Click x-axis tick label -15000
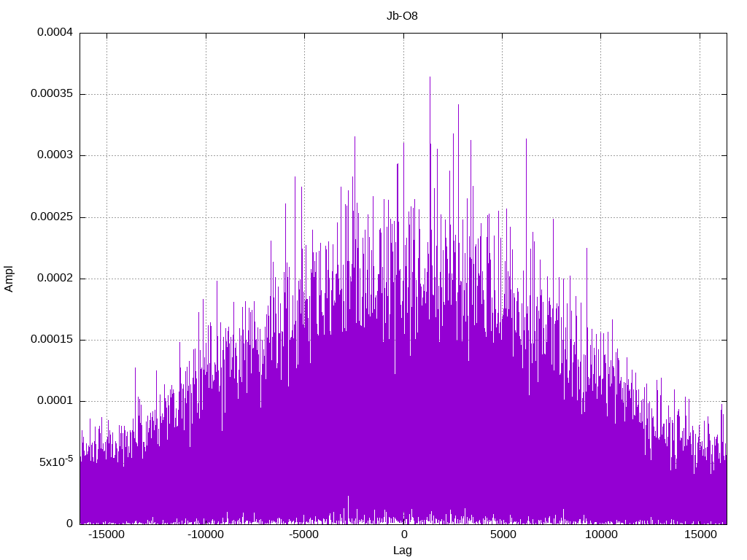 pos(107,534)
